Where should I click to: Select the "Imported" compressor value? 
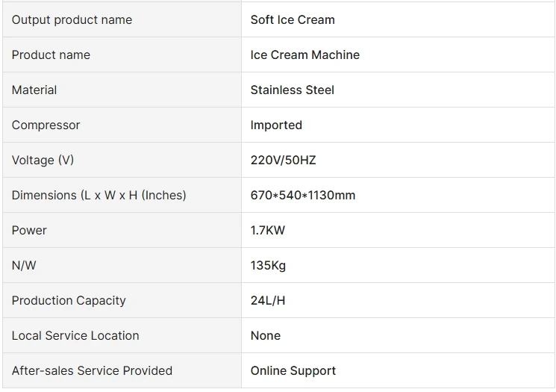(276, 125)
